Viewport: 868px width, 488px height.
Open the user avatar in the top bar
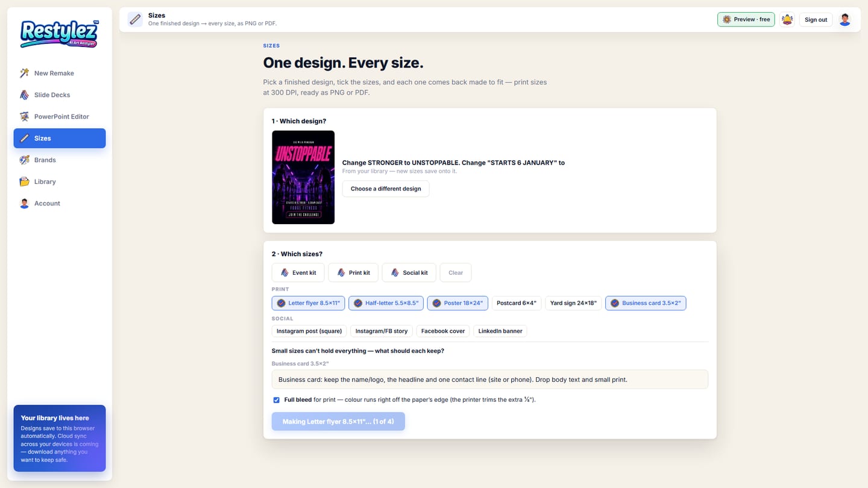[845, 19]
